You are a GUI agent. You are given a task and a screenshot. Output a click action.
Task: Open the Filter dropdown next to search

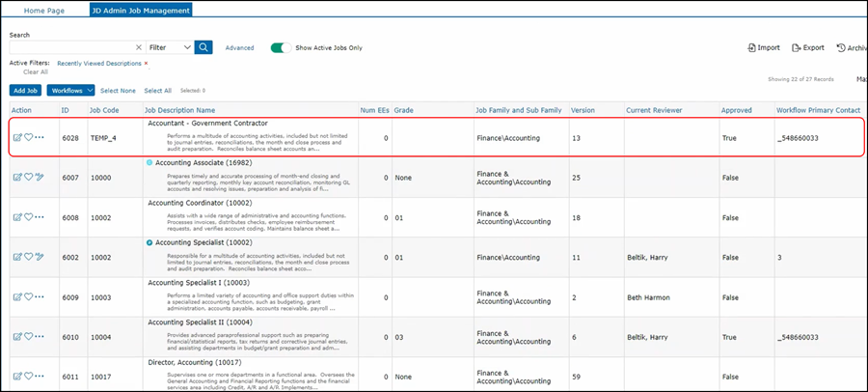pos(170,46)
